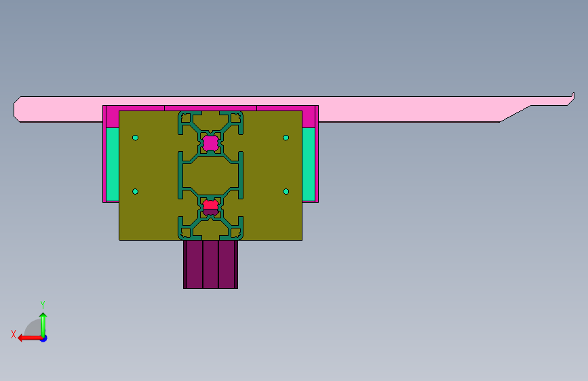The width and height of the screenshot is (588, 381).
Task: Select the magenta bracket strip above the olive plate
Action: pos(210,108)
